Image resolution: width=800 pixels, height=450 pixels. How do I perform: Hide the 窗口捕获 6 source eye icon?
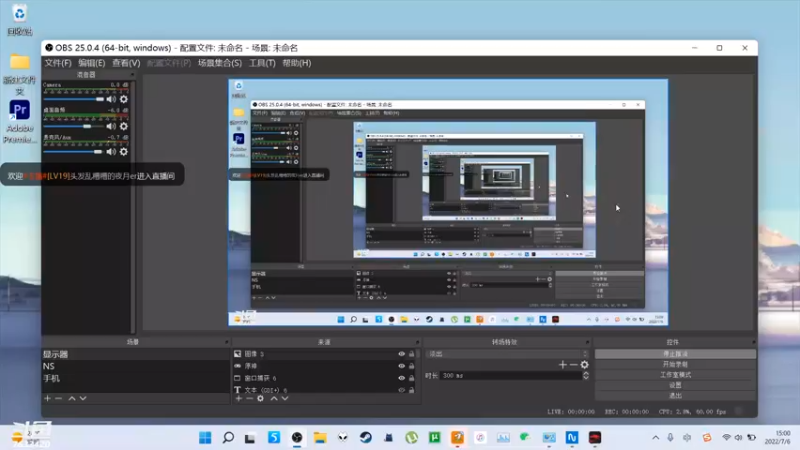click(402, 378)
